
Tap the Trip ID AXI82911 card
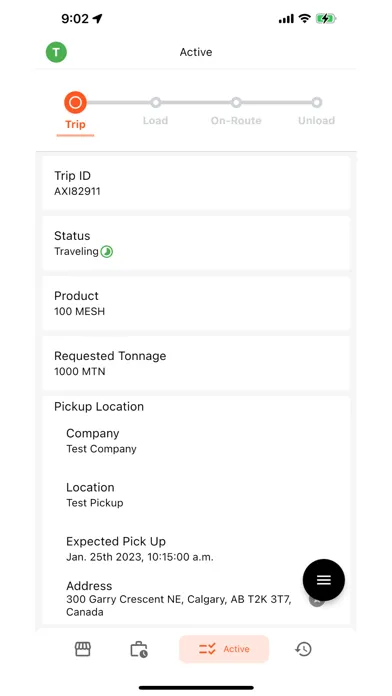pos(196,183)
